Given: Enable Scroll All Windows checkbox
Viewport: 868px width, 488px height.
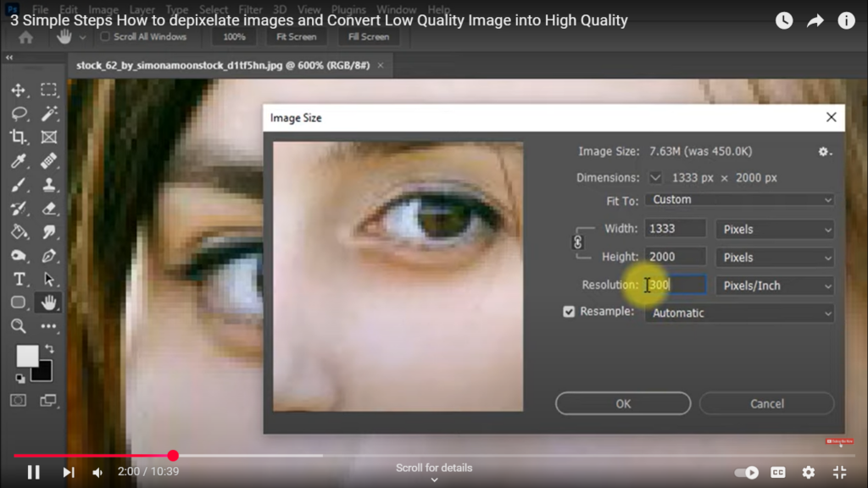Looking at the screenshot, I should tap(105, 37).
